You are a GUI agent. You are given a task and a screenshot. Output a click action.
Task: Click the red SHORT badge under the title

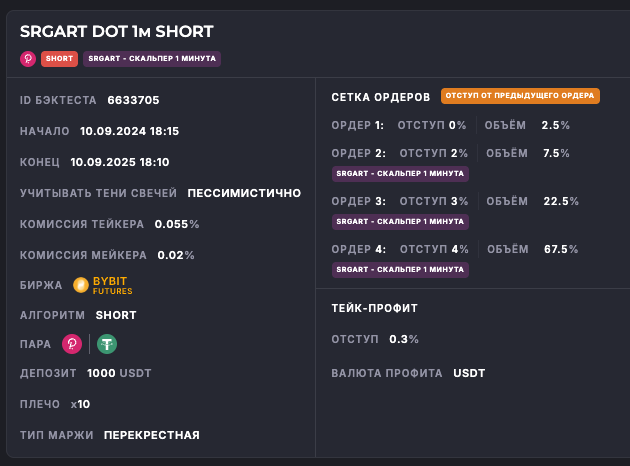point(59,59)
